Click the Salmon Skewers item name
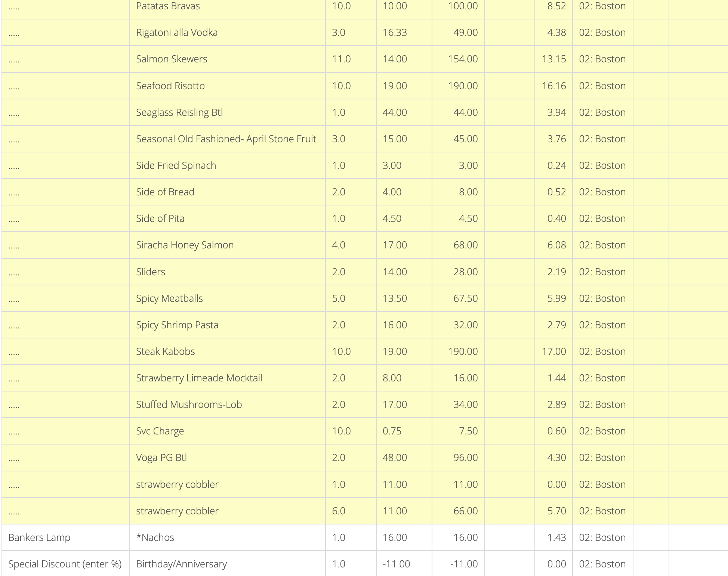The height and width of the screenshot is (576, 728). pyautogui.click(x=172, y=59)
